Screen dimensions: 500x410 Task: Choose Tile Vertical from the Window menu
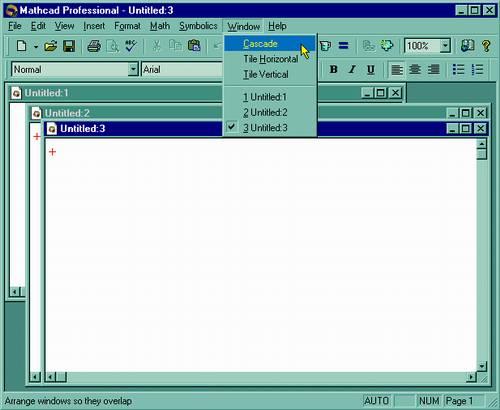coord(269,74)
